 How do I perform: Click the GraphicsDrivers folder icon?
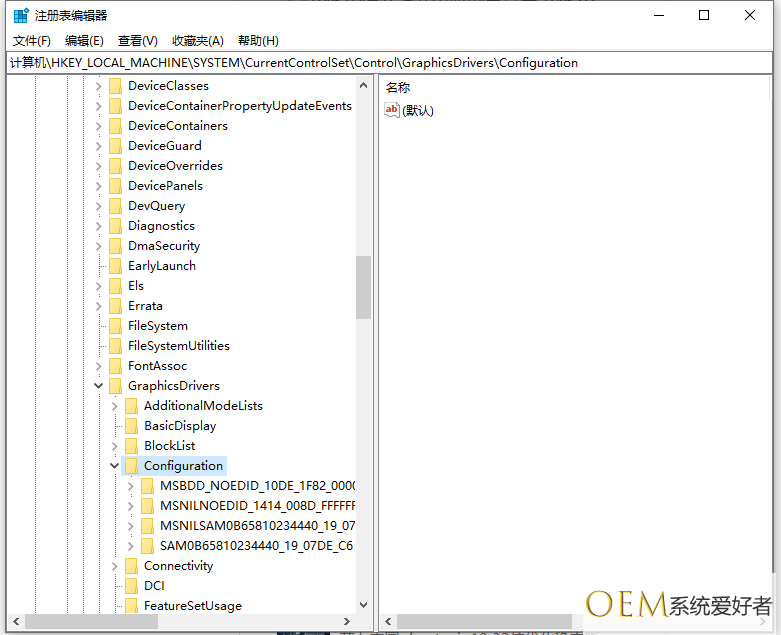click(x=115, y=386)
